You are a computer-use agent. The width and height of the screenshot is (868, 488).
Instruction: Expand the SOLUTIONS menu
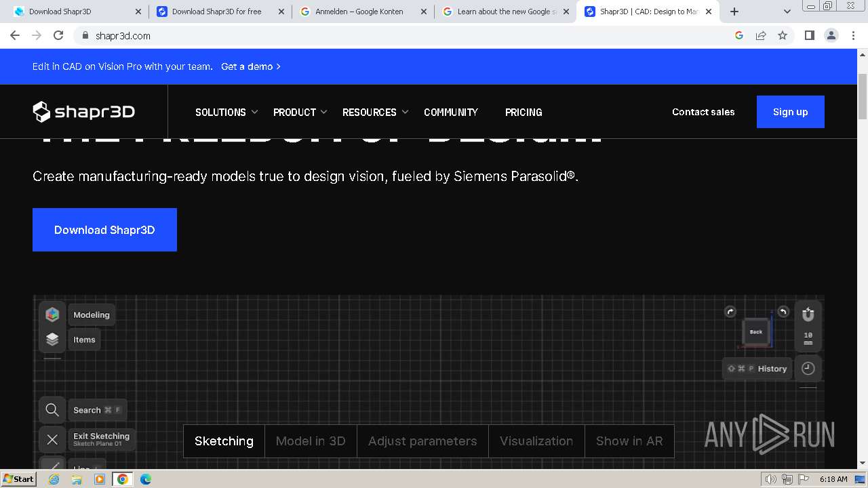pos(226,113)
